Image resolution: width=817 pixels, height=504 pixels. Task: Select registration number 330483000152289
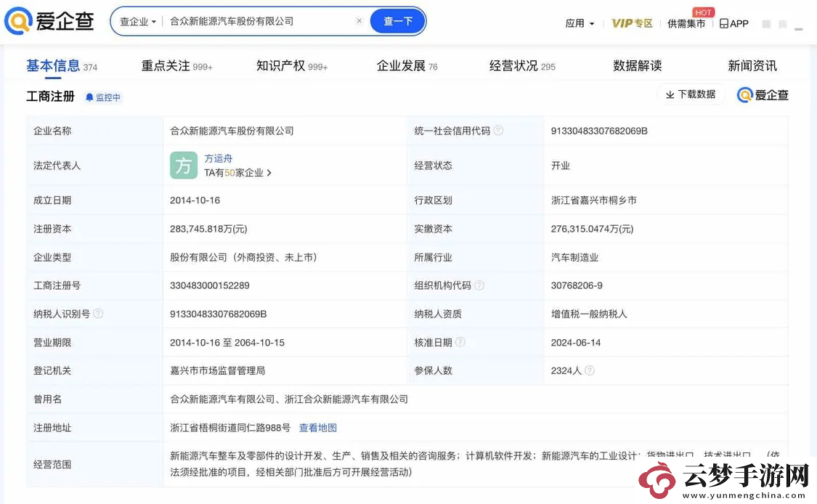click(x=209, y=285)
